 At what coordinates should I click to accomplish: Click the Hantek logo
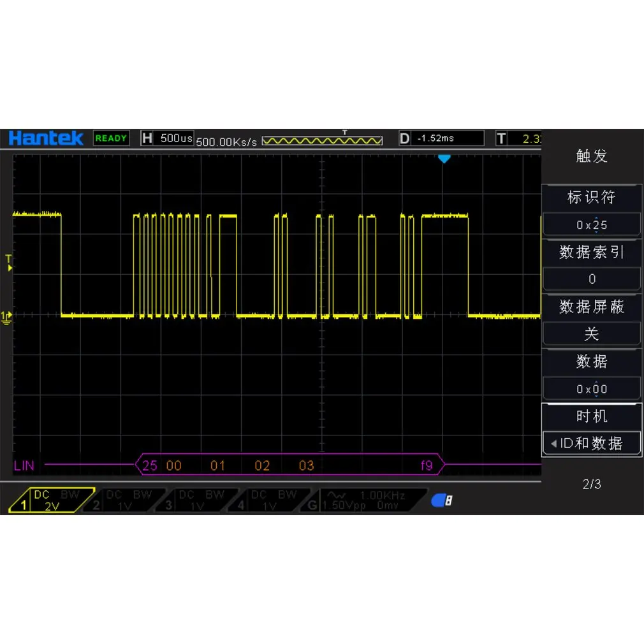[45, 138]
